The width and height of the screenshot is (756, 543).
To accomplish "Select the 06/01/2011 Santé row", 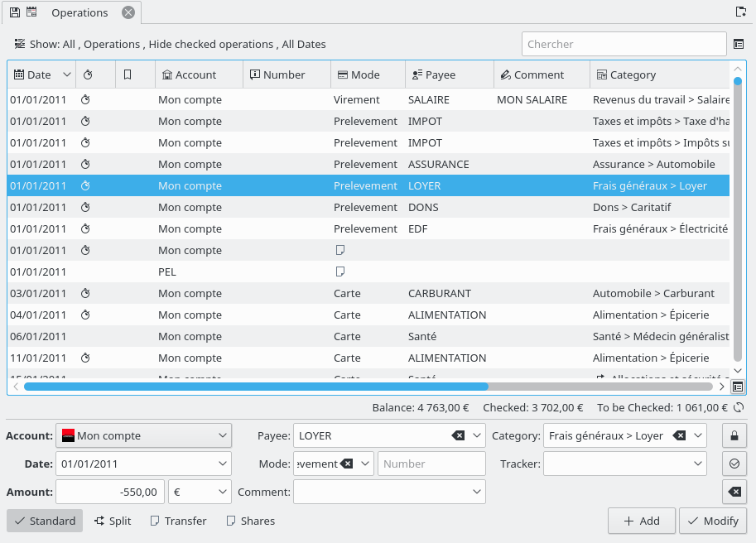I will coord(368,336).
